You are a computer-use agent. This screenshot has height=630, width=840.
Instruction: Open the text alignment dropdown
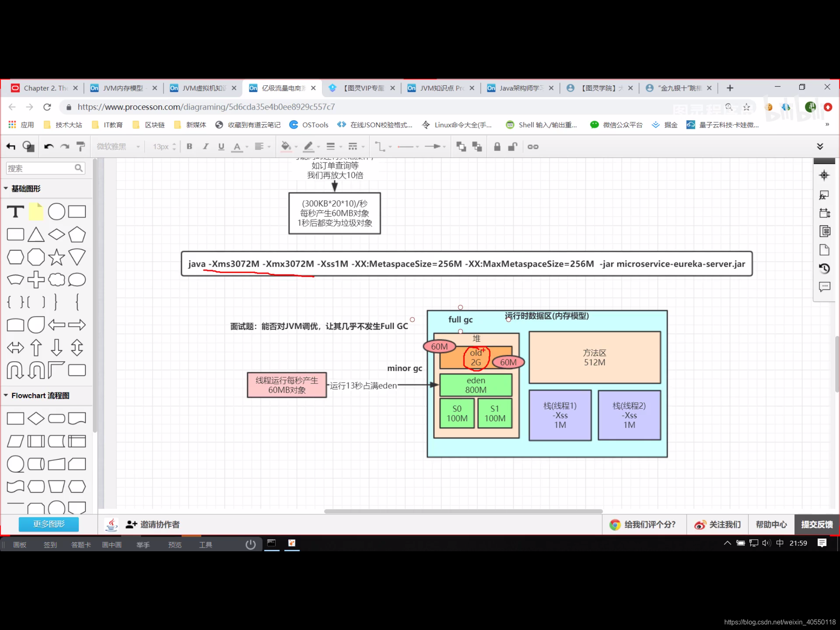pos(262,146)
